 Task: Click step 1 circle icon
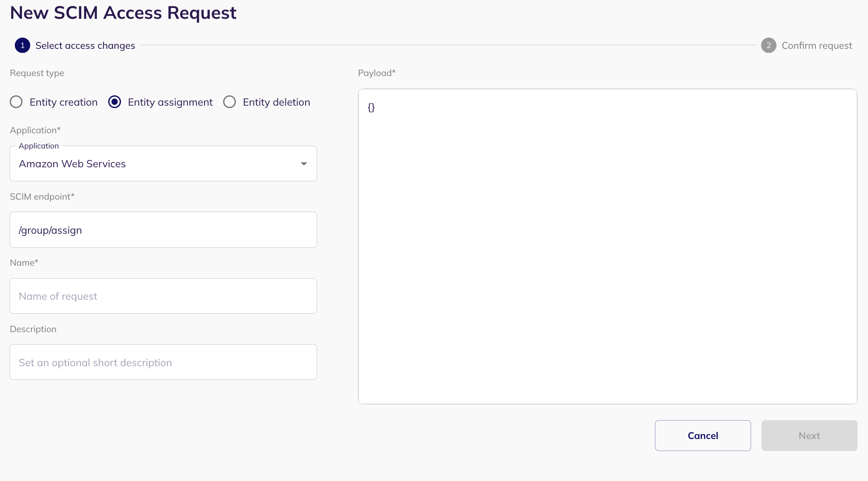(22, 46)
